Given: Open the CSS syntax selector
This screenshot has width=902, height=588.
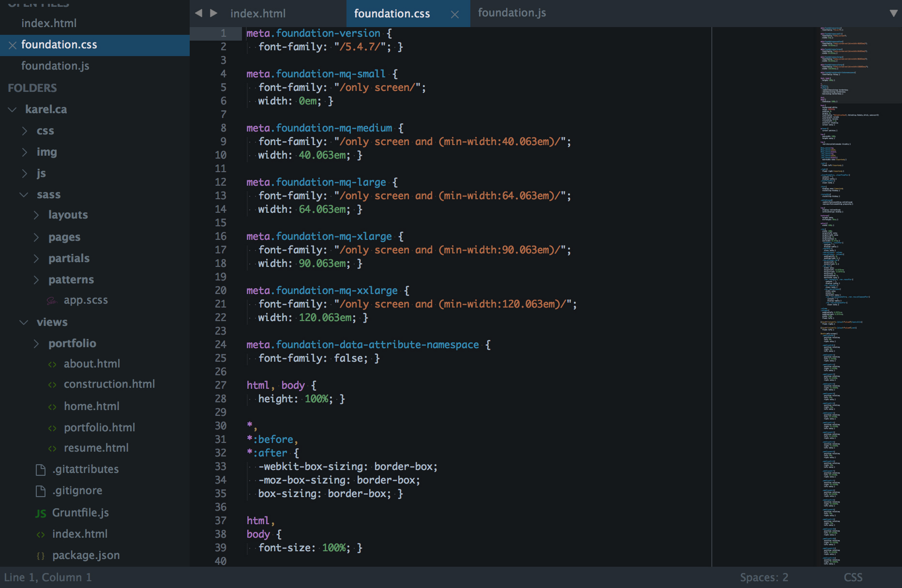Looking at the screenshot, I should 853,577.
